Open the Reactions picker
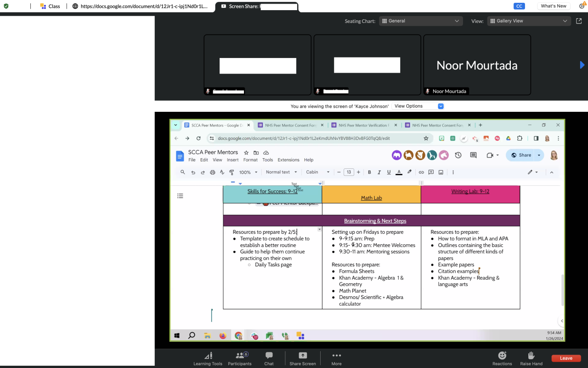The width and height of the screenshot is (588, 368). pyautogui.click(x=502, y=358)
